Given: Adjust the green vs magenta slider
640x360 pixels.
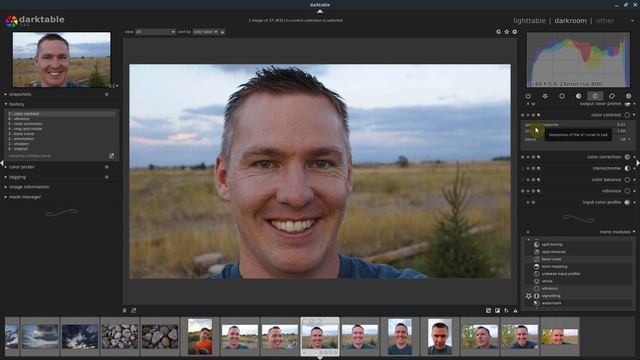Looking at the screenshot, I should tap(576, 125).
